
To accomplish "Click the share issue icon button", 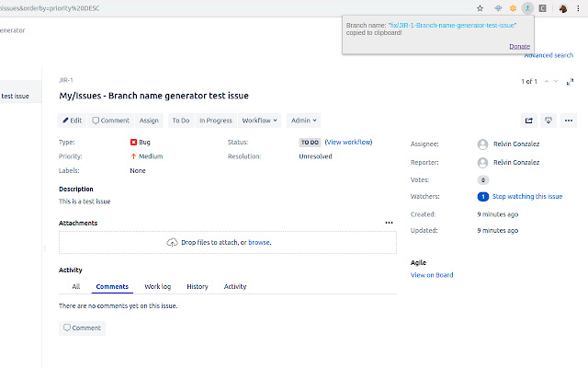I will pyautogui.click(x=528, y=120).
